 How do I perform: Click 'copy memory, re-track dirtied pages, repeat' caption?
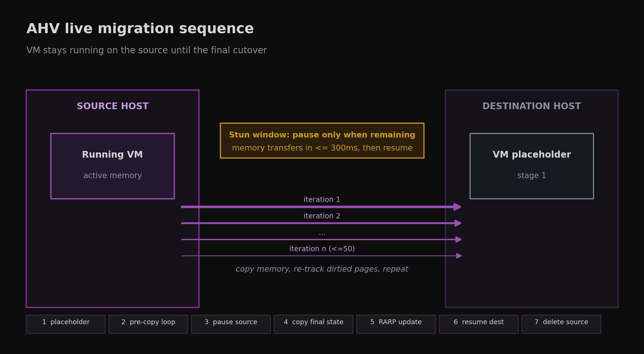click(x=322, y=269)
